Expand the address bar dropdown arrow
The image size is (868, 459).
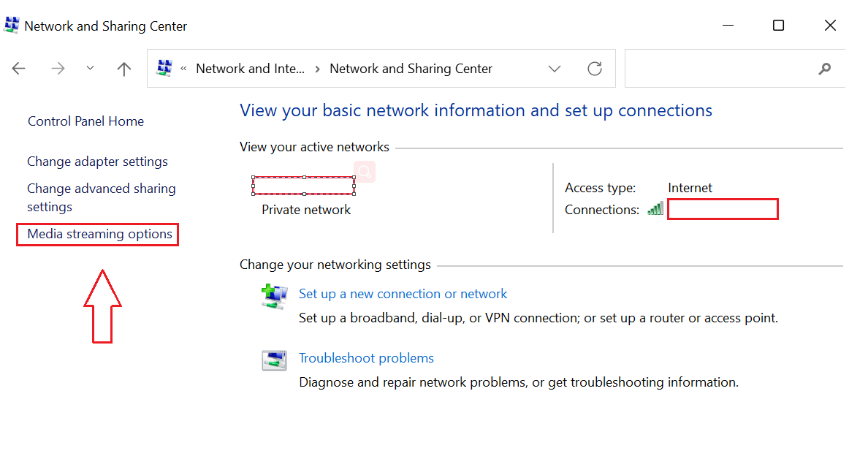coord(555,68)
